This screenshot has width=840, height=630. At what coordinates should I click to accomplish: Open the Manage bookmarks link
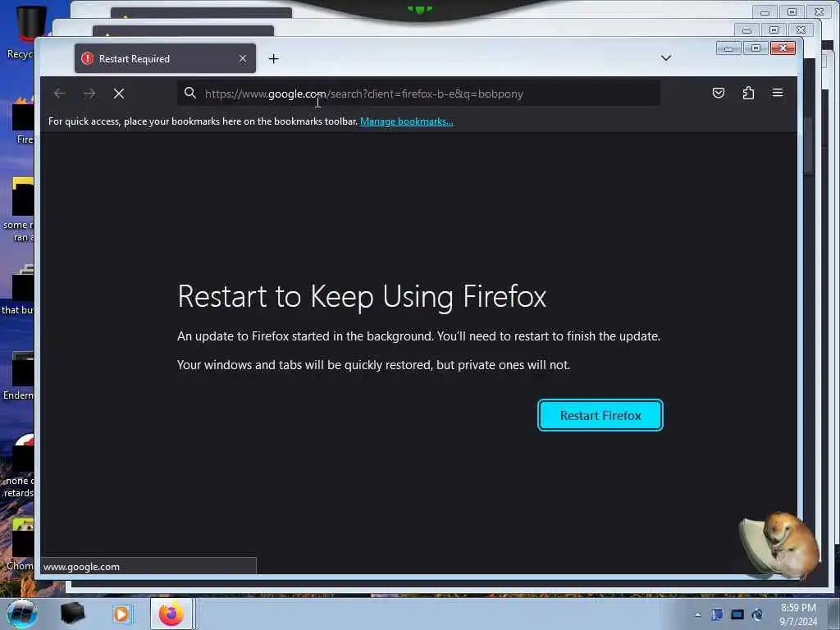click(x=407, y=121)
